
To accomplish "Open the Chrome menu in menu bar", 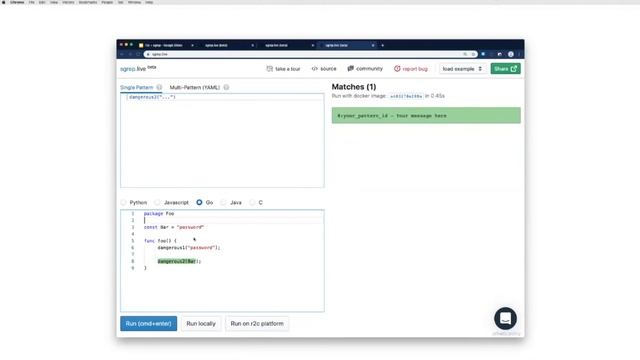I will tap(17, 2).
